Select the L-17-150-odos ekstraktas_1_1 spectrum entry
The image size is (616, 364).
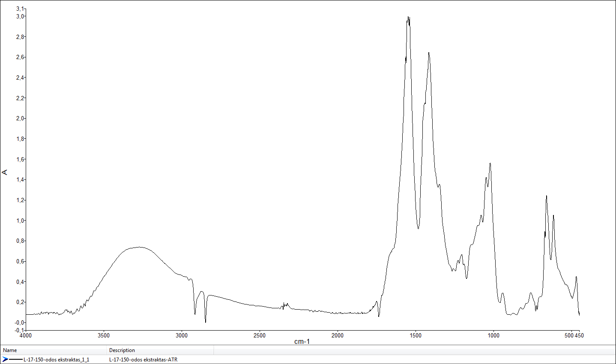56,360
